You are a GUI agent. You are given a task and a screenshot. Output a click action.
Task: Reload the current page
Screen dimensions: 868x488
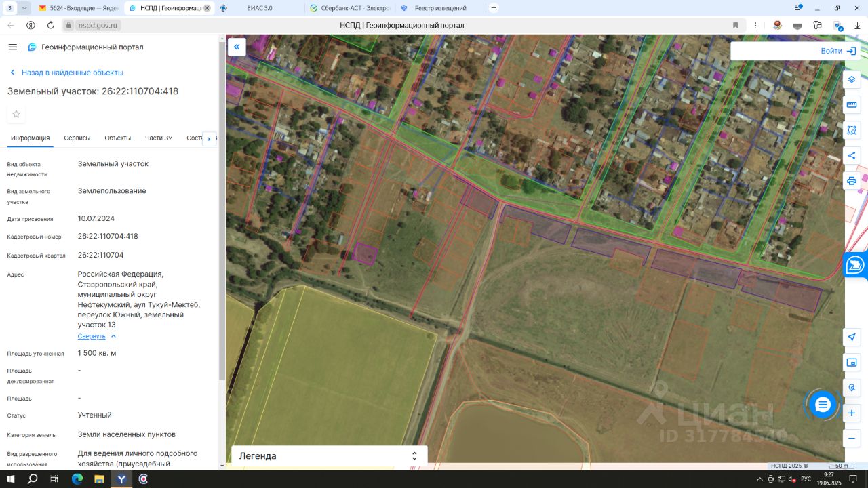[50, 25]
